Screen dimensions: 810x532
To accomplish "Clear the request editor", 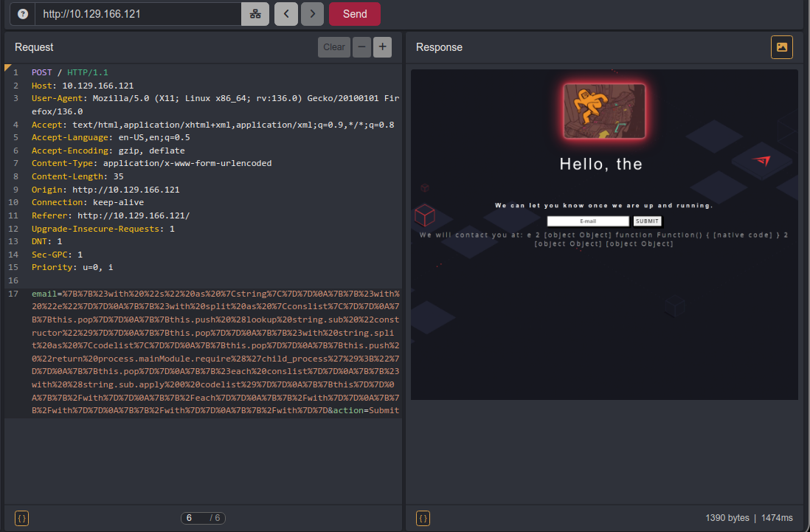I will pos(334,47).
